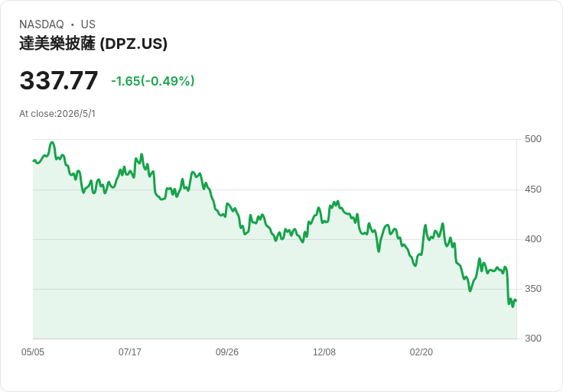Image resolution: width=563 pixels, height=392 pixels.
Task: Click the At close:2026/5/1 date text
Action: [57, 114]
